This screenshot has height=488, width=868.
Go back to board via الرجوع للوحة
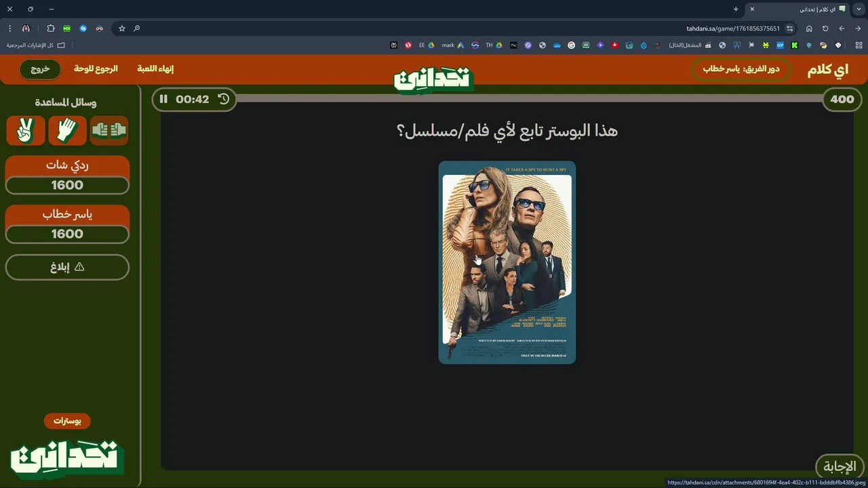[x=96, y=69]
